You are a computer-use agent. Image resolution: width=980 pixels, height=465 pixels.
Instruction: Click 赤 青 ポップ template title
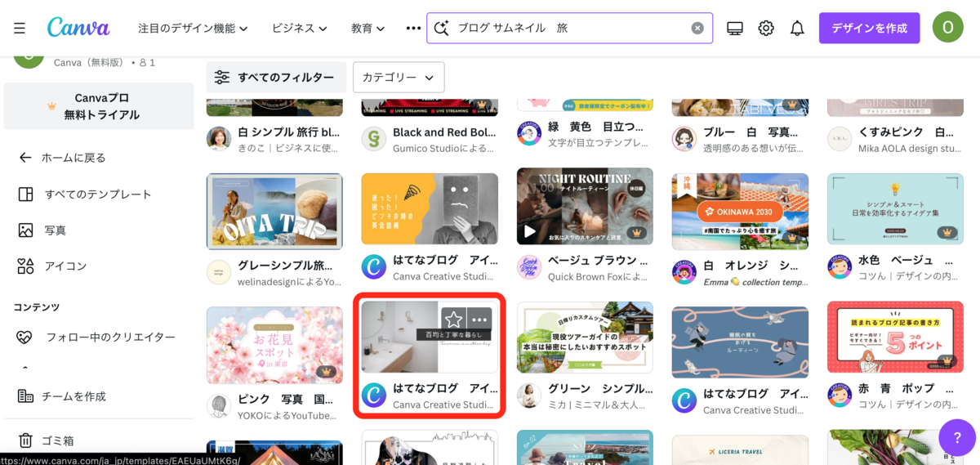(x=906, y=388)
